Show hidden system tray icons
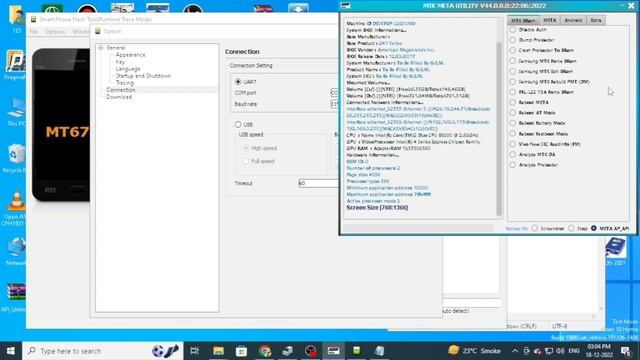 [515, 351]
